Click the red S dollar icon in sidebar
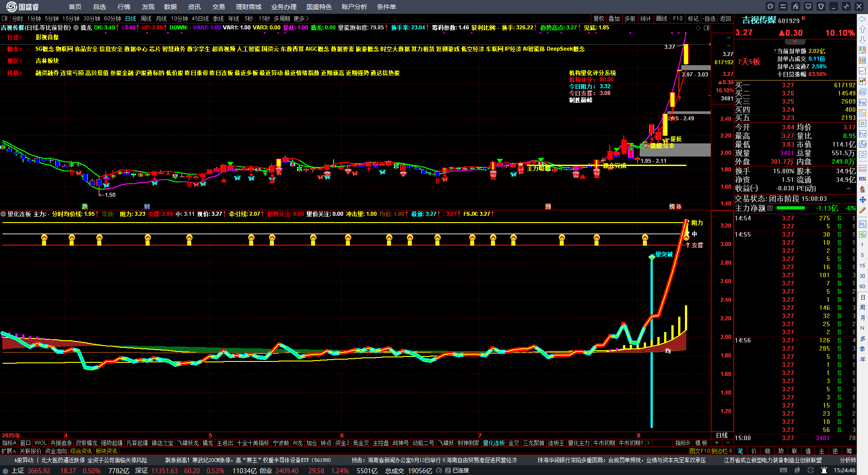 [x=863, y=189]
